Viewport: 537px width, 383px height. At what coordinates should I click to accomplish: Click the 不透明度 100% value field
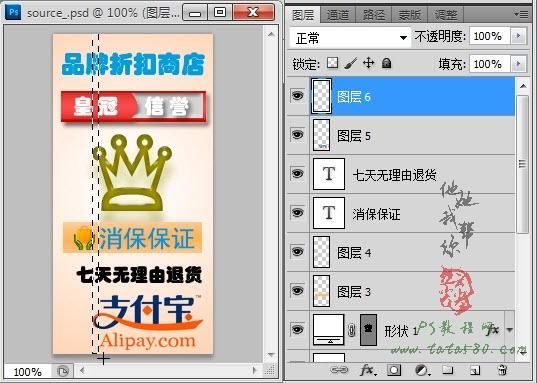click(490, 36)
